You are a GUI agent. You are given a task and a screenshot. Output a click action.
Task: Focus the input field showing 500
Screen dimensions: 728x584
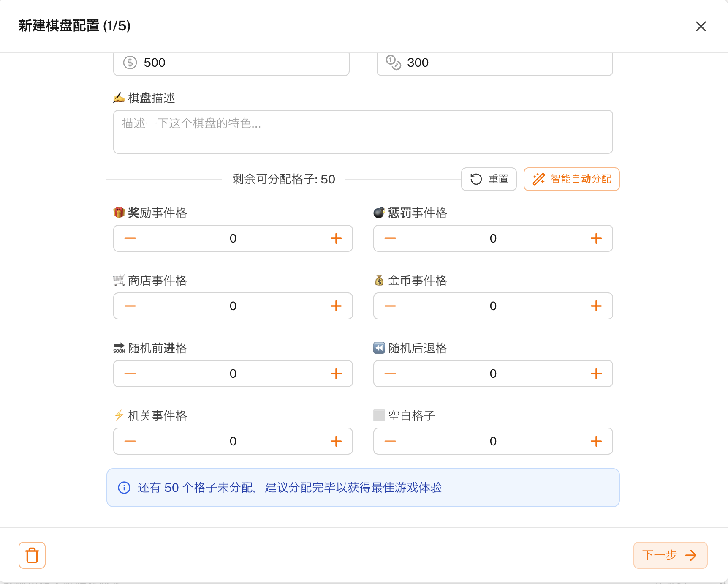click(x=241, y=63)
